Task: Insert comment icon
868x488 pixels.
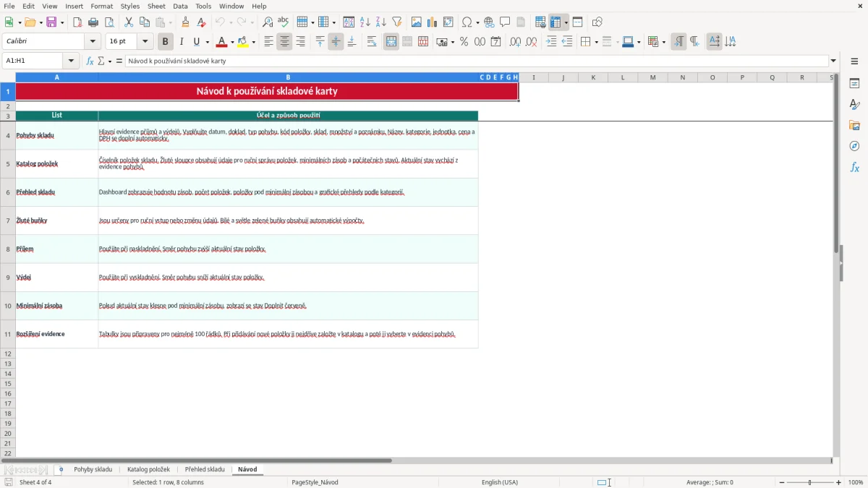Action: (505, 22)
